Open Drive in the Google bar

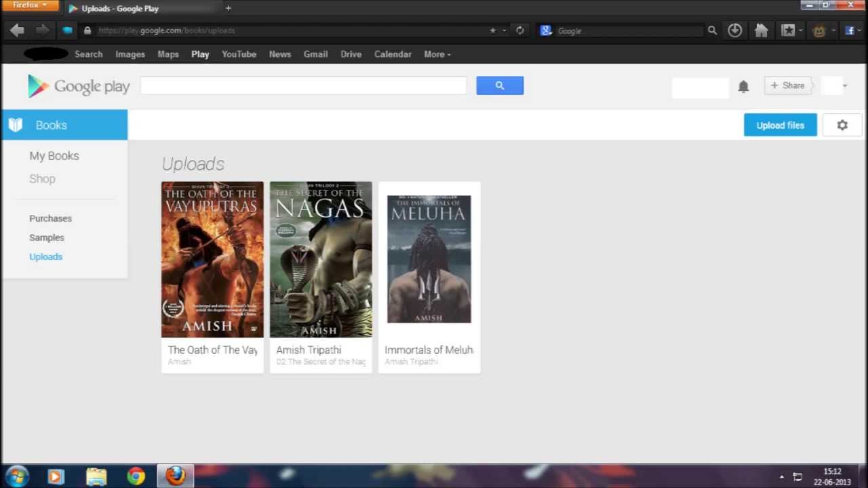click(x=351, y=54)
